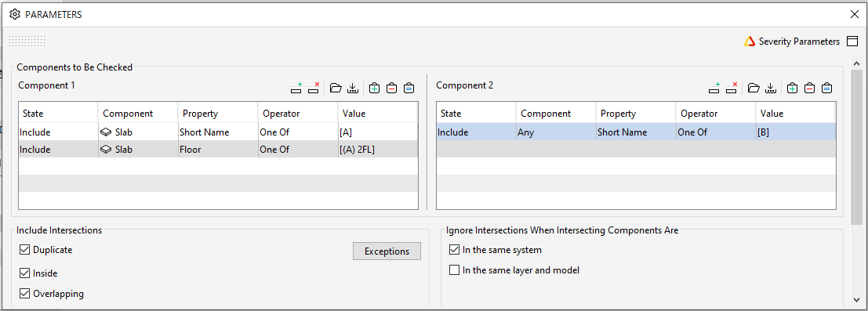Save the Component 1 filter to file
The height and width of the screenshot is (311, 868).
[x=352, y=88]
